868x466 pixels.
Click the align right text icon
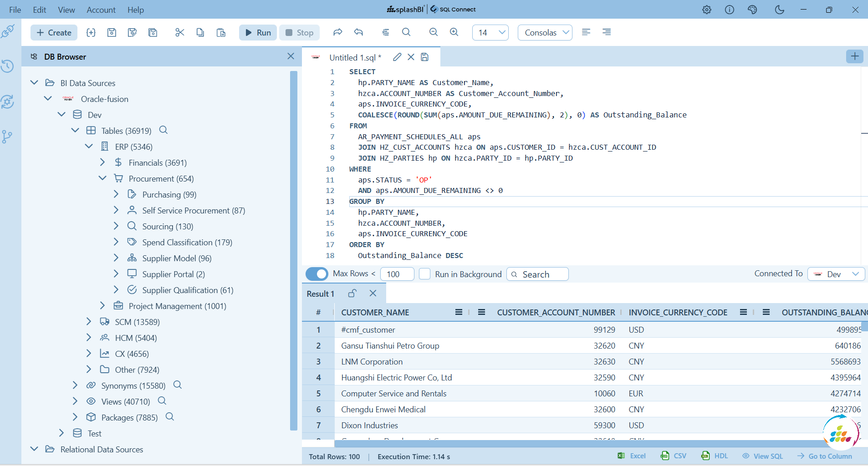coord(607,32)
